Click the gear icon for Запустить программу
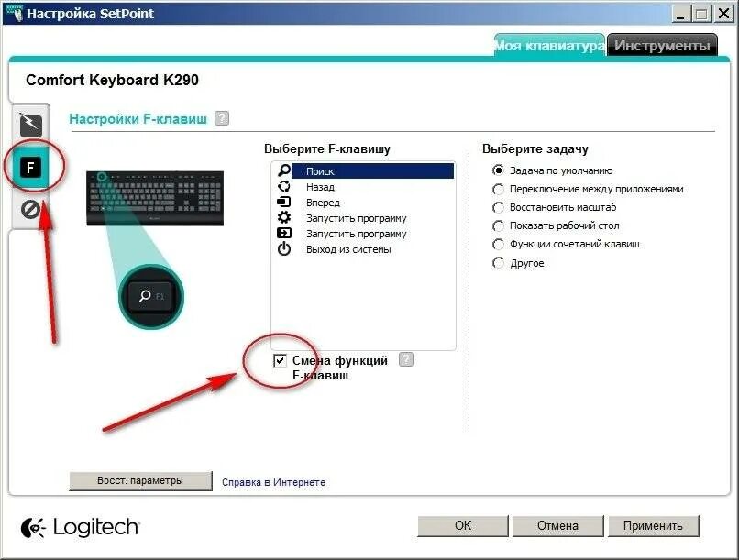Screen dimensions: 739x560 tap(284, 217)
